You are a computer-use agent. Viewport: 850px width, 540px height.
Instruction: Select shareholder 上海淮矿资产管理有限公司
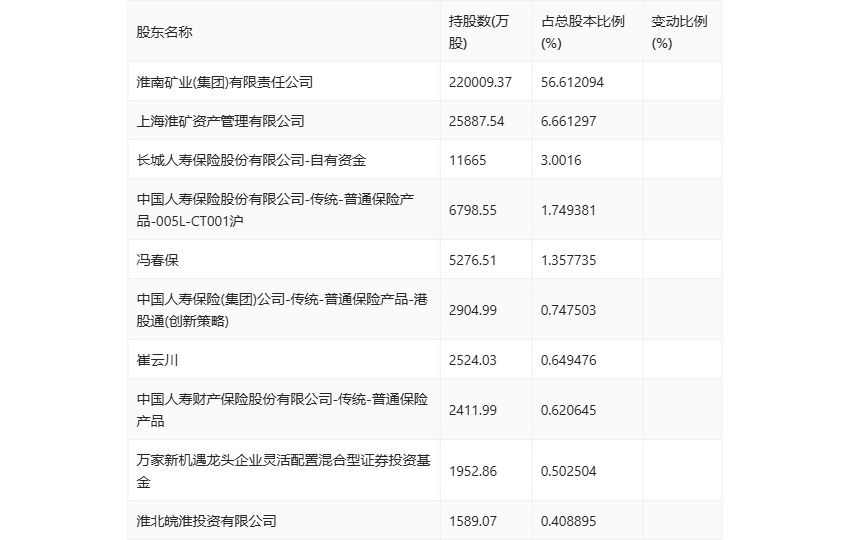(x=220, y=121)
